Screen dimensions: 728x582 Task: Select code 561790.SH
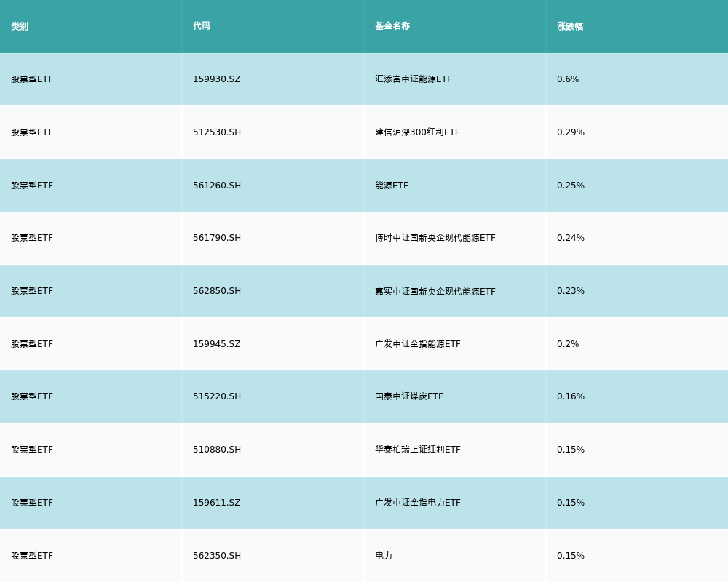[x=217, y=238]
